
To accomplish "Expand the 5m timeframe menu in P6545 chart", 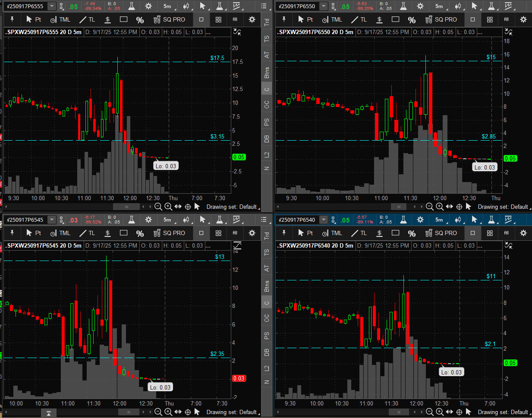I will point(167,220).
